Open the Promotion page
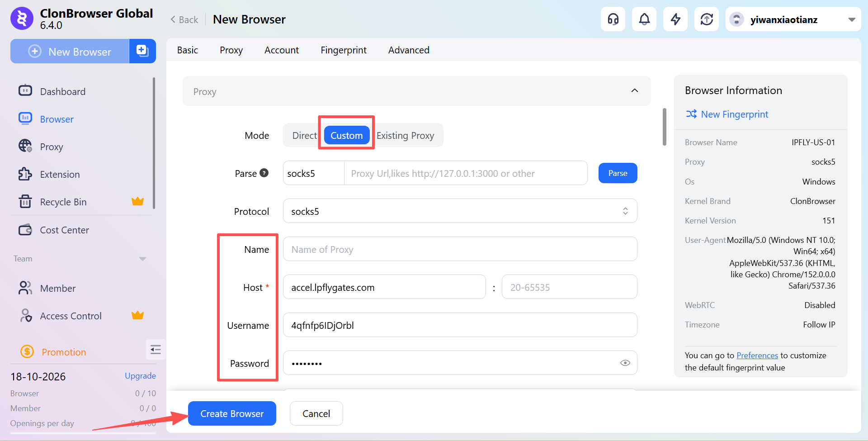This screenshot has width=868, height=441. [63, 352]
